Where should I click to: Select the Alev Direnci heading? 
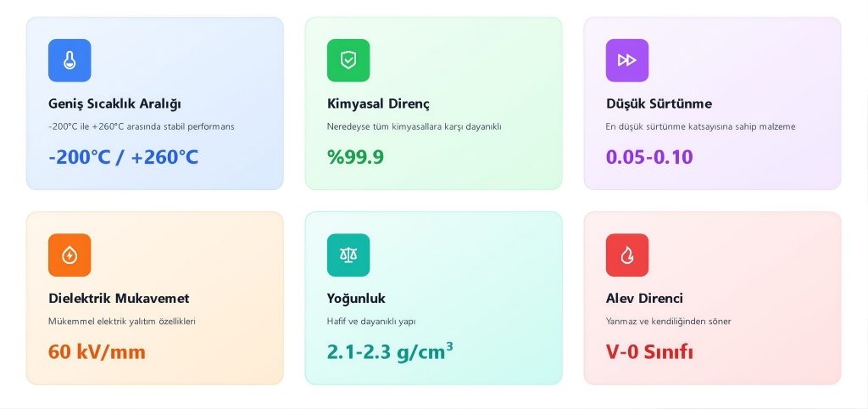(x=644, y=299)
